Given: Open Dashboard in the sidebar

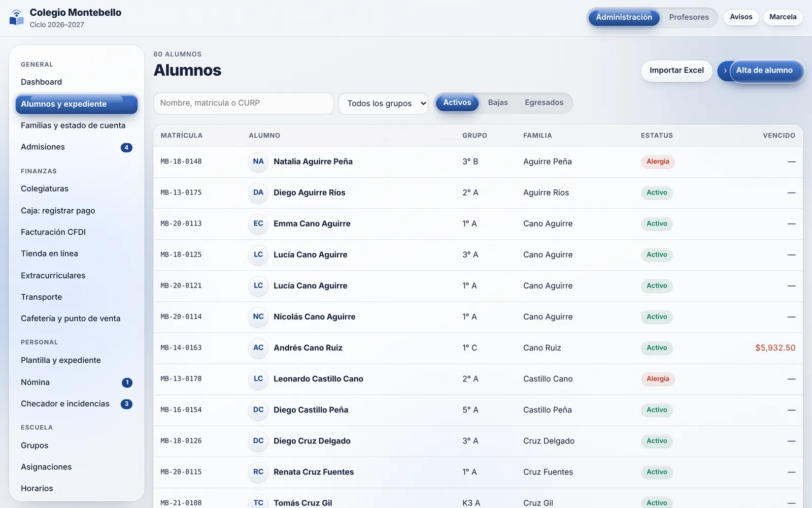Looking at the screenshot, I should [77, 82].
